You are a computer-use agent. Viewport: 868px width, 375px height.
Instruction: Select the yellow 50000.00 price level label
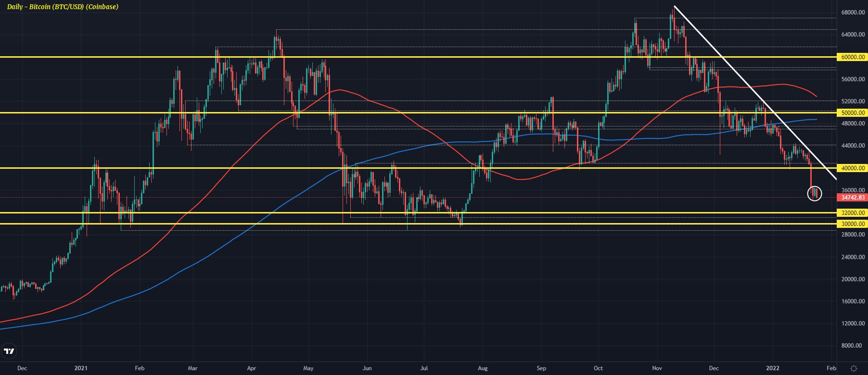pyautogui.click(x=853, y=112)
